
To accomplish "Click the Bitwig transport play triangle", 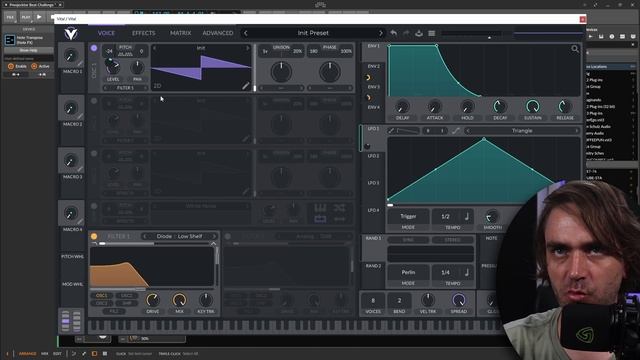I will (x=39, y=17).
